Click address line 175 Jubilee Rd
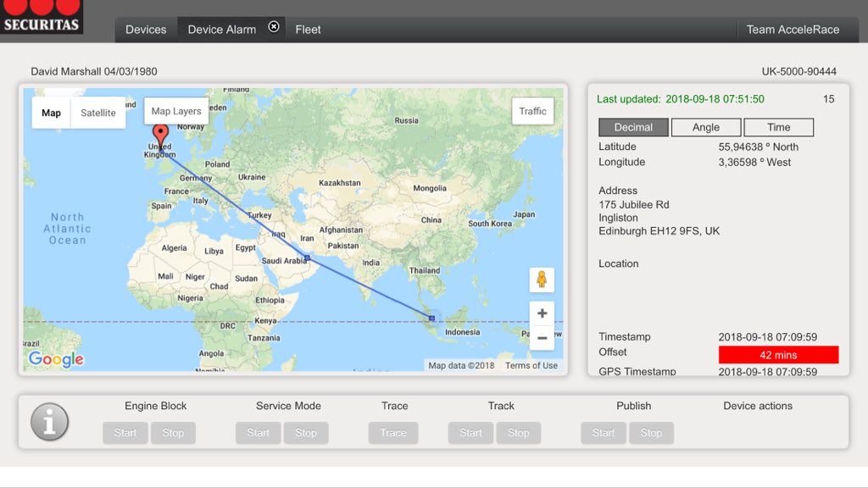 634,205
